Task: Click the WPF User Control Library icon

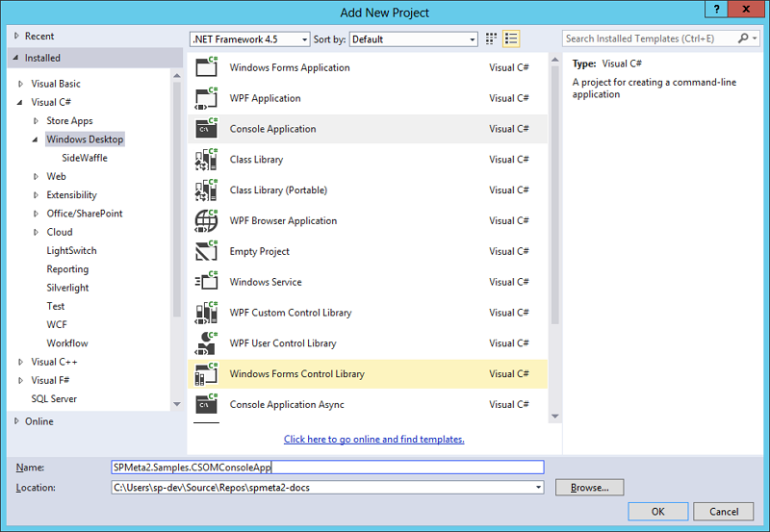Action: [x=206, y=343]
